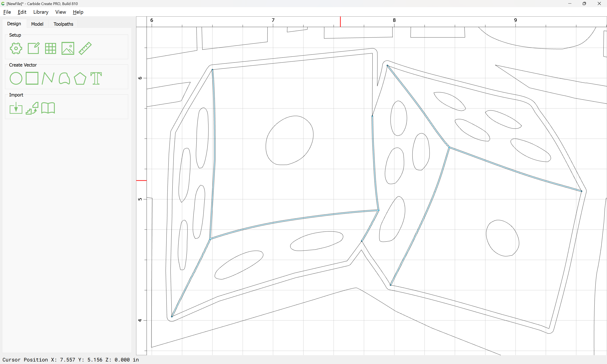Select the Polygon tool

80,79
